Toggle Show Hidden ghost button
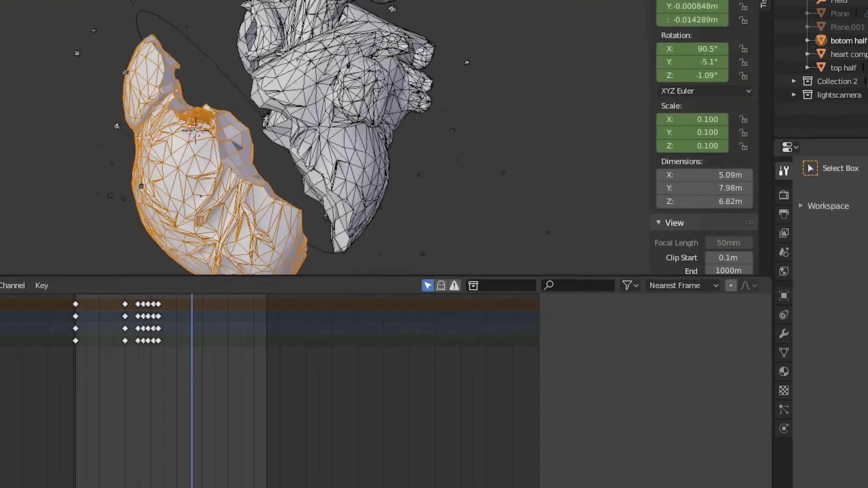The image size is (868, 488). [441, 286]
